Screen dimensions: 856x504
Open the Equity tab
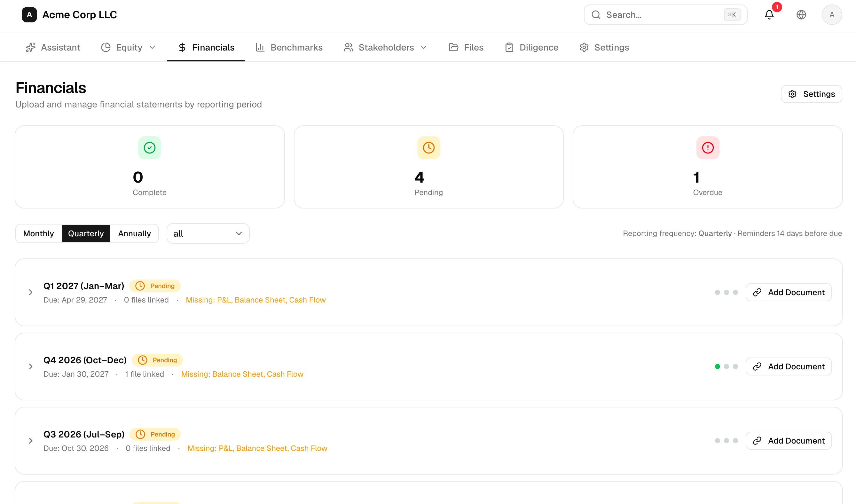click(128, 47)
